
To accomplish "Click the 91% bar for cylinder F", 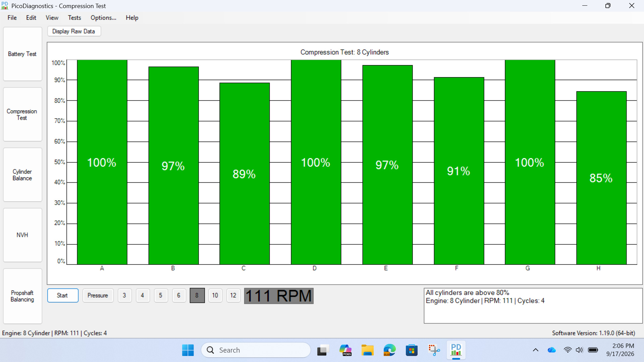I will pyautogui.click(x=459, y=171).
